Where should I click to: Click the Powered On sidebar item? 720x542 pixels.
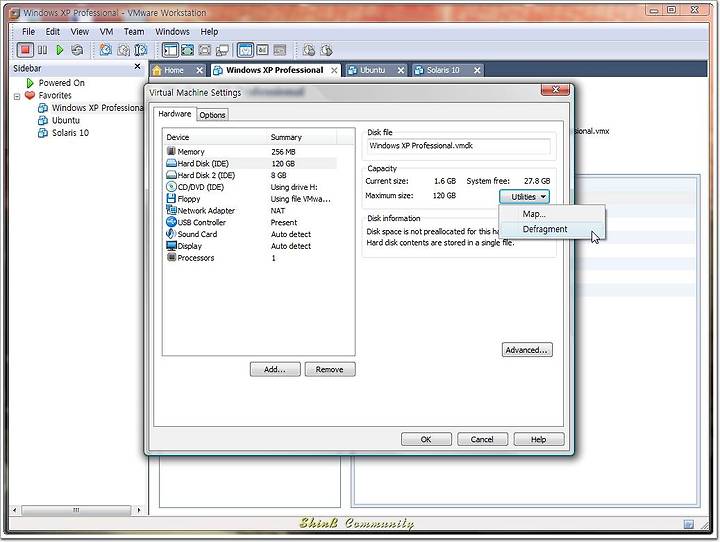[x=56, y=83]
